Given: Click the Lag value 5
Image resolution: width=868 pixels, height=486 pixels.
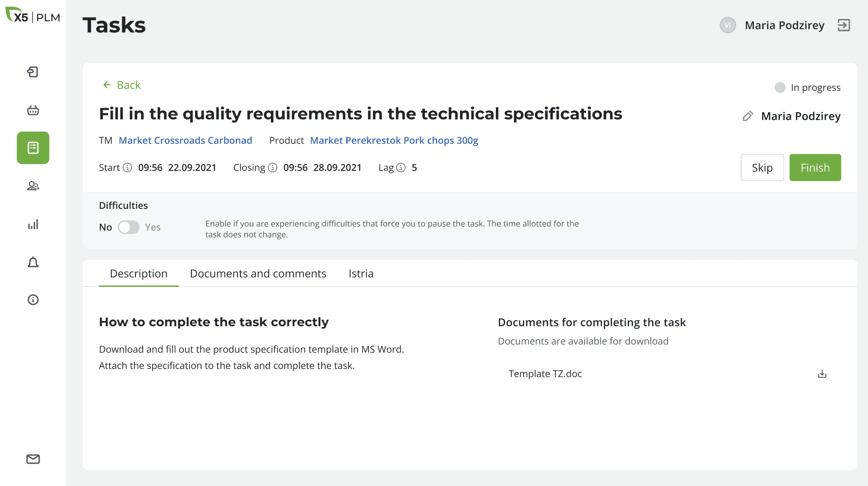Looking at the screenshot, I should pyautogui.click(x=414, y=168).
